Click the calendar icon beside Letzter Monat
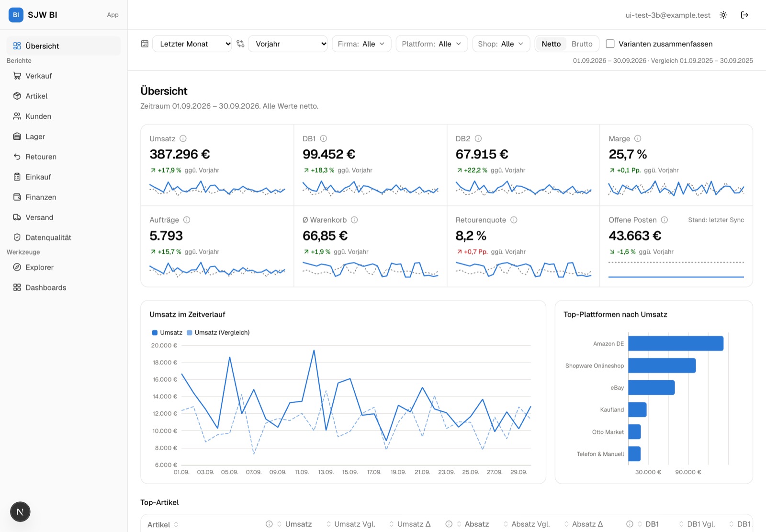Image resolution: width=766 pixels, height=532 pixels. coord(145,44)
